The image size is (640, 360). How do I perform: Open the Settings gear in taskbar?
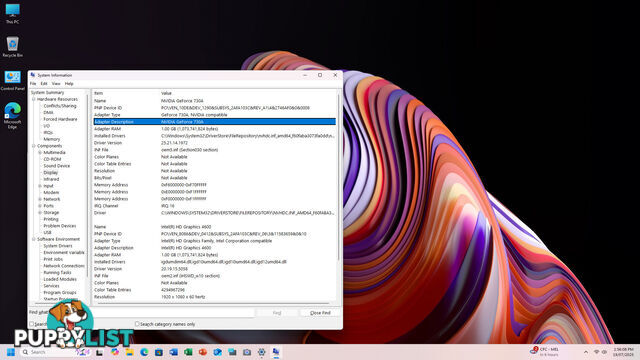262,352
